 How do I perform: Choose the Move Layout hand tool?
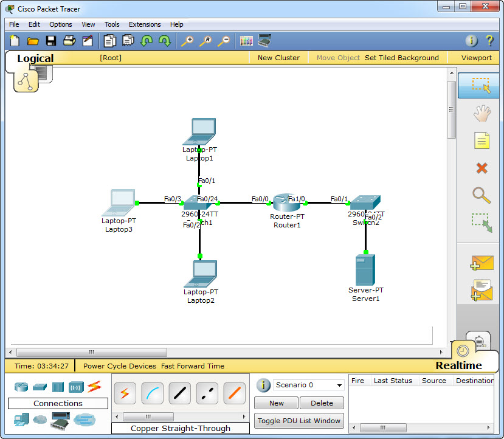[482, 113]
